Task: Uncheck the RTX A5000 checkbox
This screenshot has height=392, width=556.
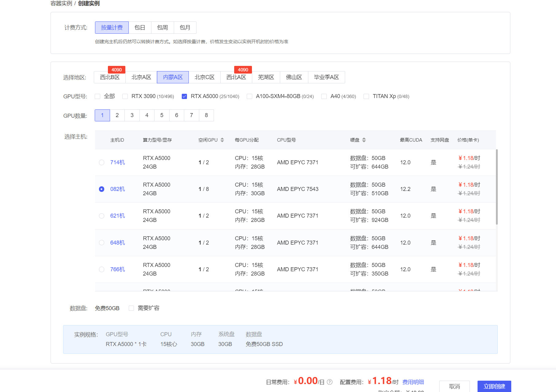Action: point(184,96)
